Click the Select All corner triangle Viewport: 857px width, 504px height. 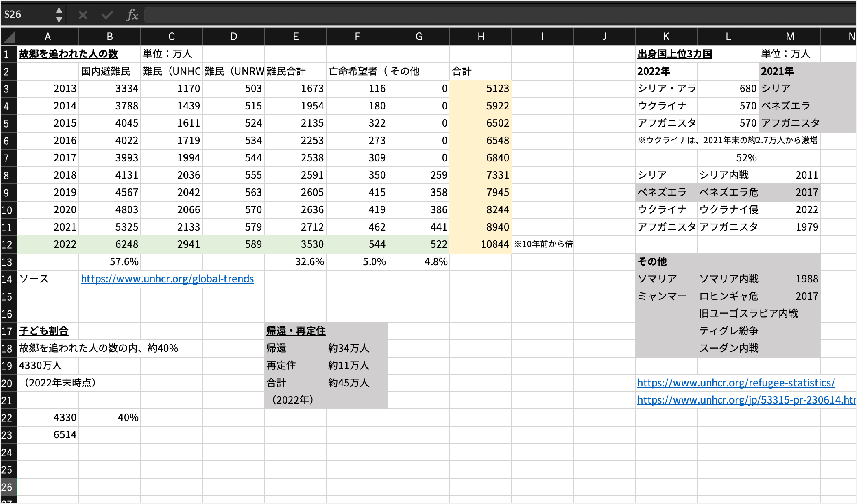coord(9,36)
